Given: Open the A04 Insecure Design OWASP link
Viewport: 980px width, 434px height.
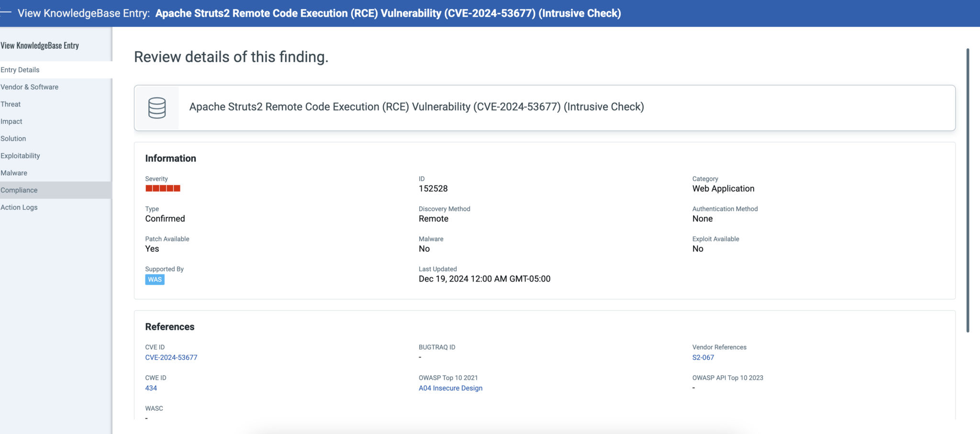Looking at the screenshot, I should pyautogui.click(x=450, y=388).
